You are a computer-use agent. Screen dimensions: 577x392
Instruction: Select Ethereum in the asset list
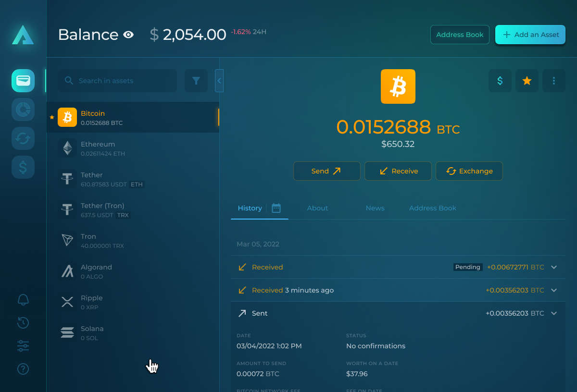pos(133,148)
